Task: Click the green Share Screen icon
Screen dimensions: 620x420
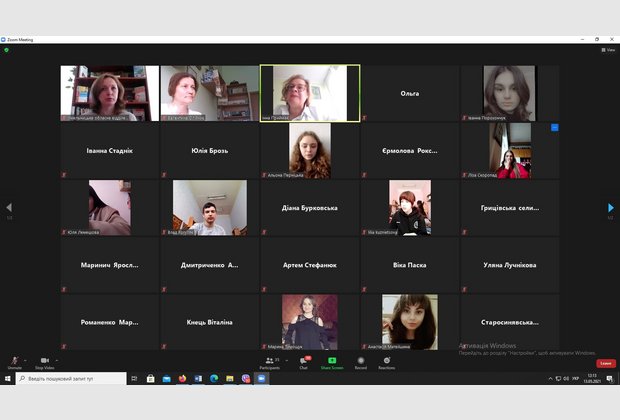Action: click(331, 362)
